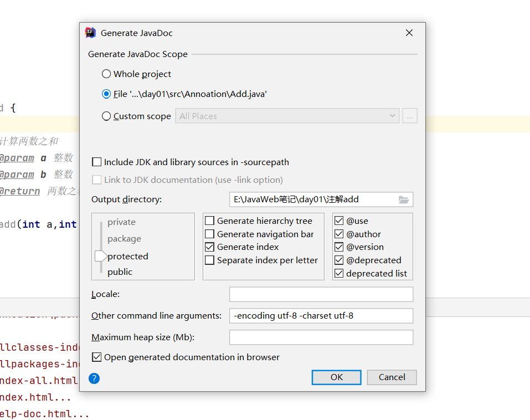This screenshot has height=420, width=530.
Task: Click the @return tag in editor
Action: 20,191
